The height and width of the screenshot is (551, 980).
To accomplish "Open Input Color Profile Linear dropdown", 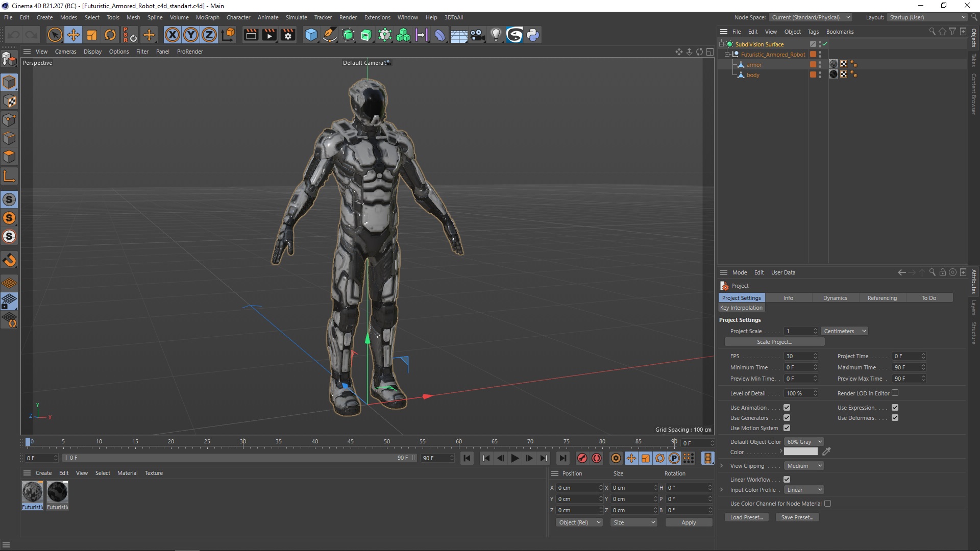I will click(804, 490).
